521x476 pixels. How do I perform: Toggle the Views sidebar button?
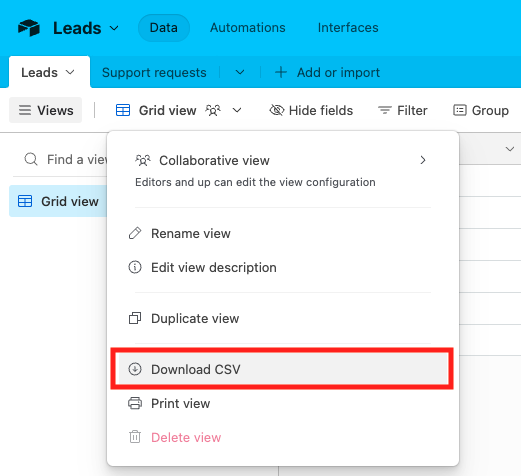(x=45, y=110)
